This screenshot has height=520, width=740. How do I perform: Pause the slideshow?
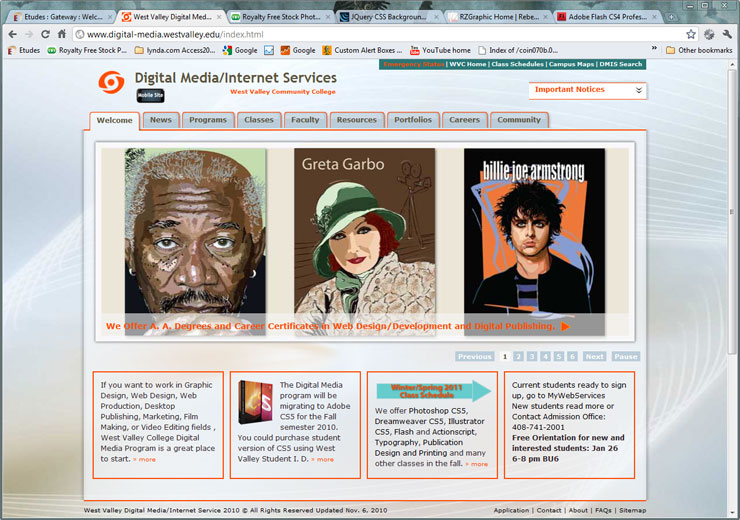tap(626, 357)
